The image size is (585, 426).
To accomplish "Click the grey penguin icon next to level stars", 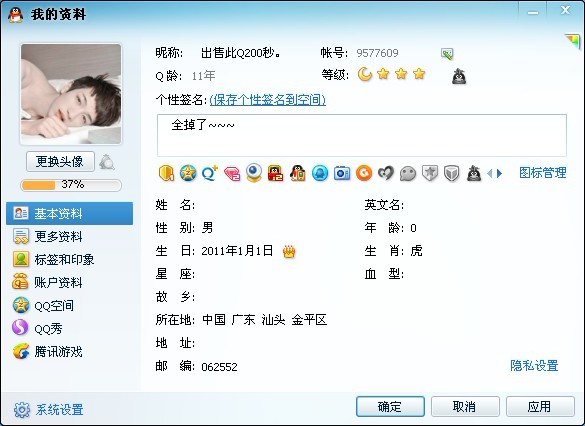I will tap(459, 76).
